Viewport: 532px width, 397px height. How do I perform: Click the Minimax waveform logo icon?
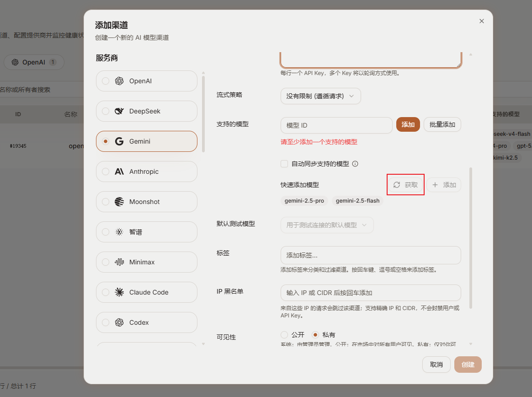coord(119,262)
